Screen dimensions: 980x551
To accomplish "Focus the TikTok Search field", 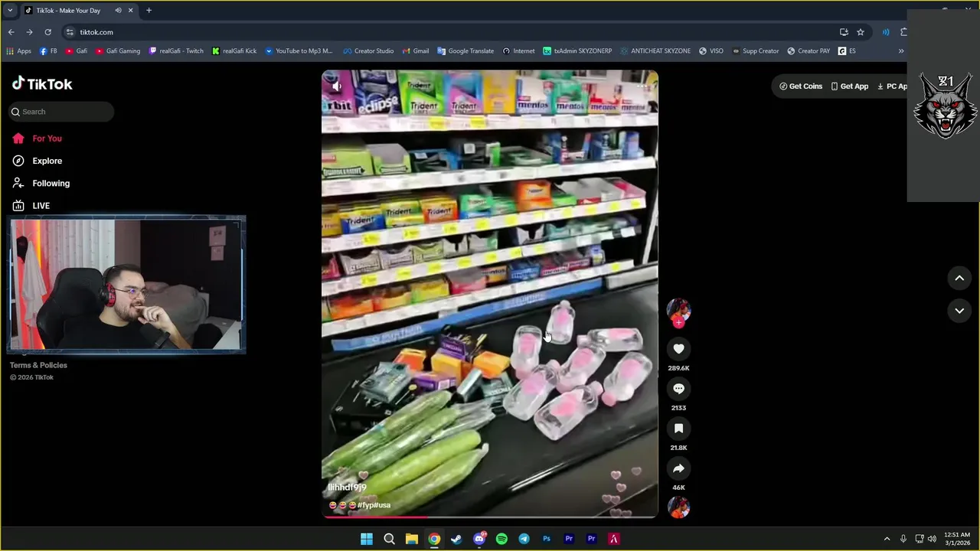I will pos(61,112).
